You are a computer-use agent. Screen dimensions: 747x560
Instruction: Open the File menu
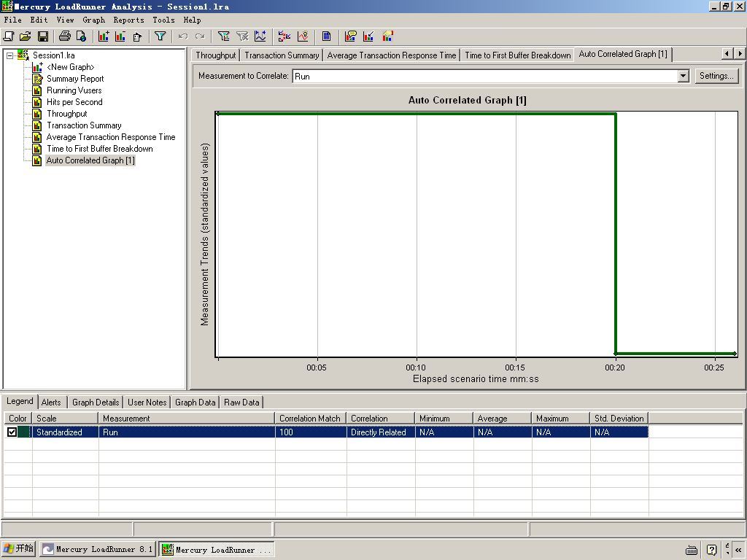tap(13, 20)
